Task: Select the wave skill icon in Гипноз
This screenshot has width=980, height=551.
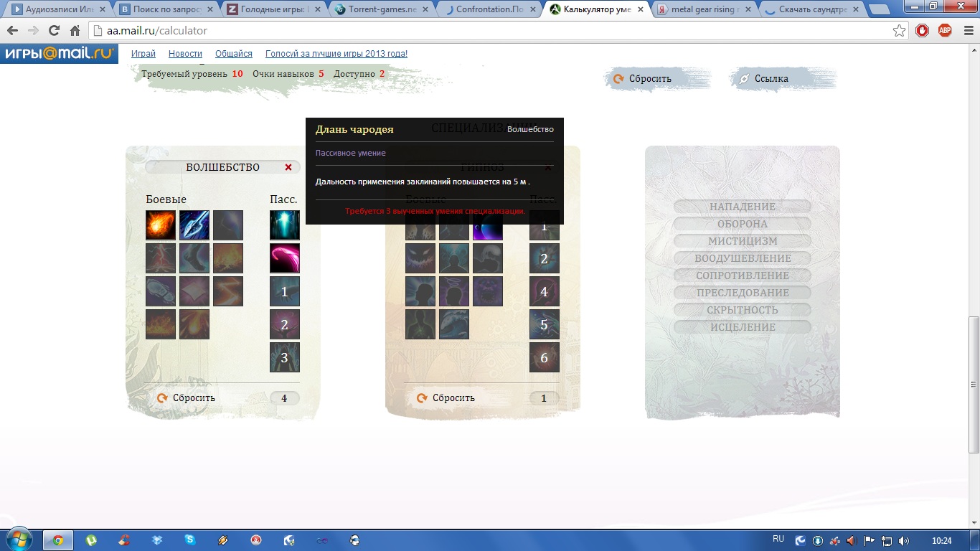Action: click(454, 324)
